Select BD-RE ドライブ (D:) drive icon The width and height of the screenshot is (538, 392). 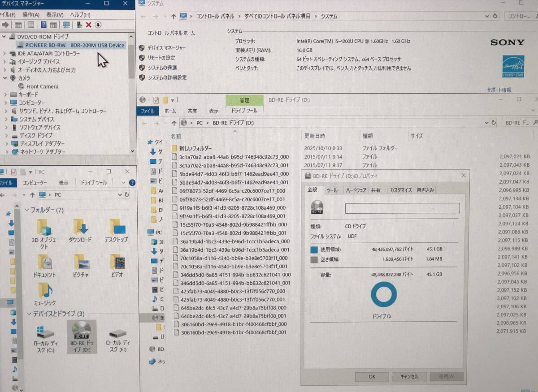pyautogui.click(x=82, y=336)
